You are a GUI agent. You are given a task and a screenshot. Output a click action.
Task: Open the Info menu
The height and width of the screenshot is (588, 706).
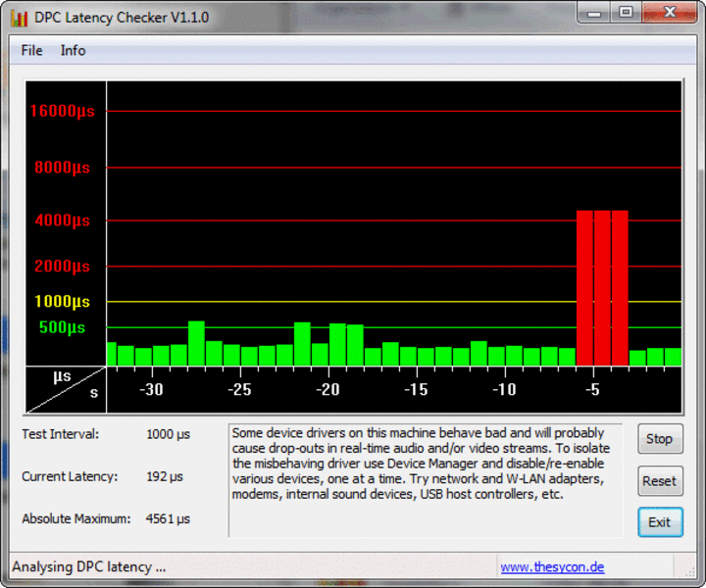coord(73,50)
